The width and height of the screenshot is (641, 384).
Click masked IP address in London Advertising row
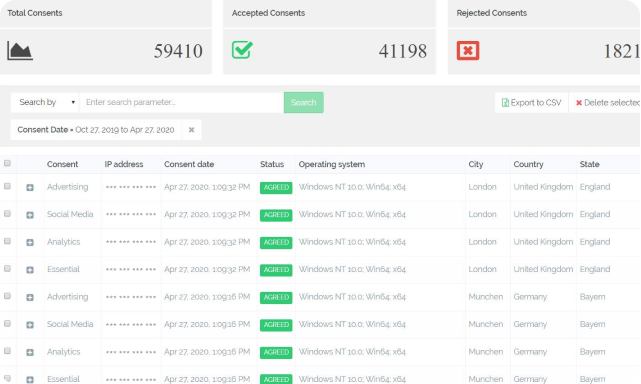[x=131, y=187]
